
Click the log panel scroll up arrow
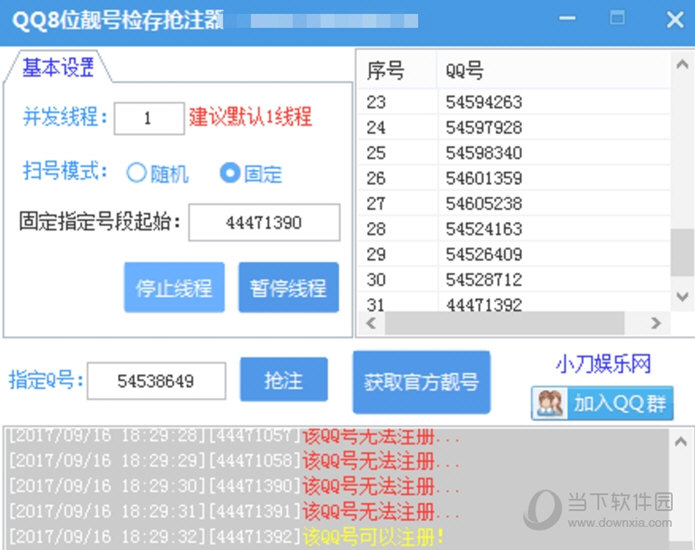click(x=681, y=441)
